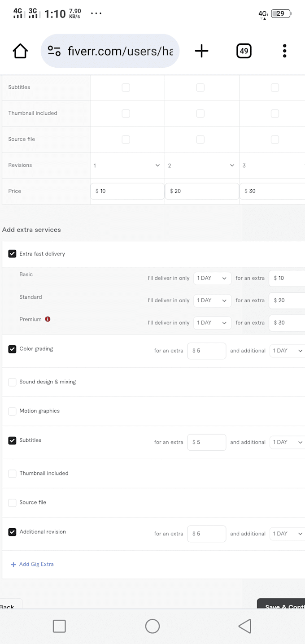305x644 pixels.
Task: Check Subtitles box in first package column
Action: coord(126,87)
